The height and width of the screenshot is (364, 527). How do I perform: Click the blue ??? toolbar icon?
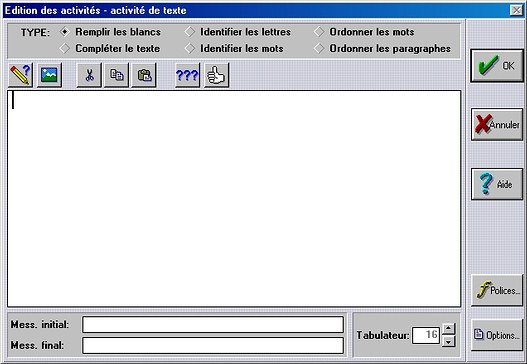187,75
